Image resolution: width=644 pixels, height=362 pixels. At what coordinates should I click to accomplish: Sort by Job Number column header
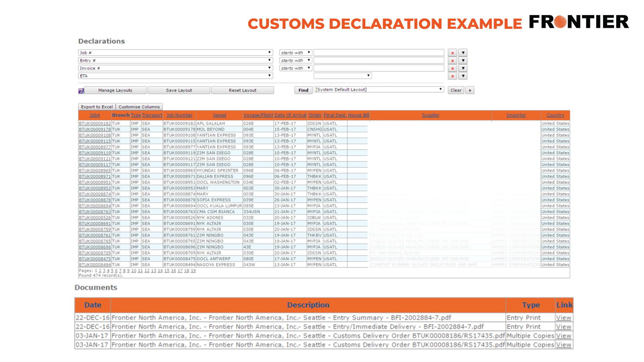[x=179, y=115]
